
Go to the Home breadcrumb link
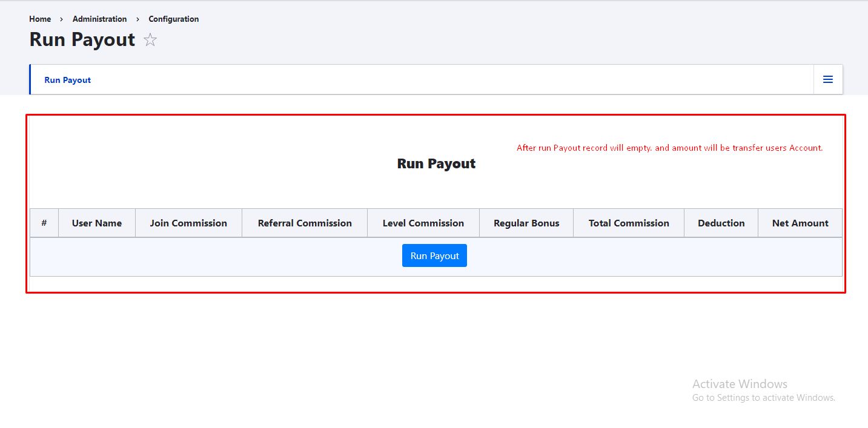point(40,19)
